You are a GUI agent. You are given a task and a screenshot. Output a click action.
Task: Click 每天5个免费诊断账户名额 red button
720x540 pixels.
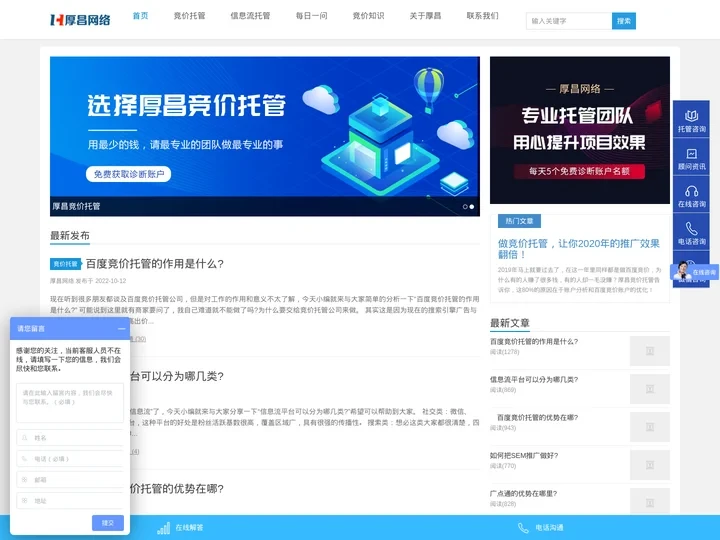point(579,171)
